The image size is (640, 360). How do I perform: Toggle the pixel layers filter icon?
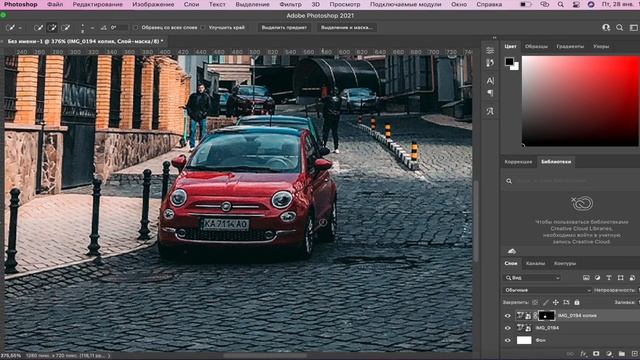(586, 278)
